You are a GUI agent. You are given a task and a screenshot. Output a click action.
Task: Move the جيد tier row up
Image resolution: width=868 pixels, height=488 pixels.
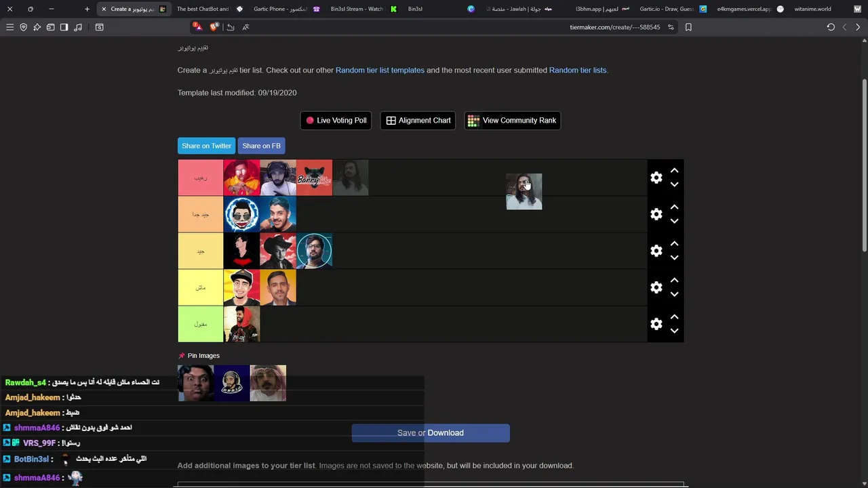[674, 244]
